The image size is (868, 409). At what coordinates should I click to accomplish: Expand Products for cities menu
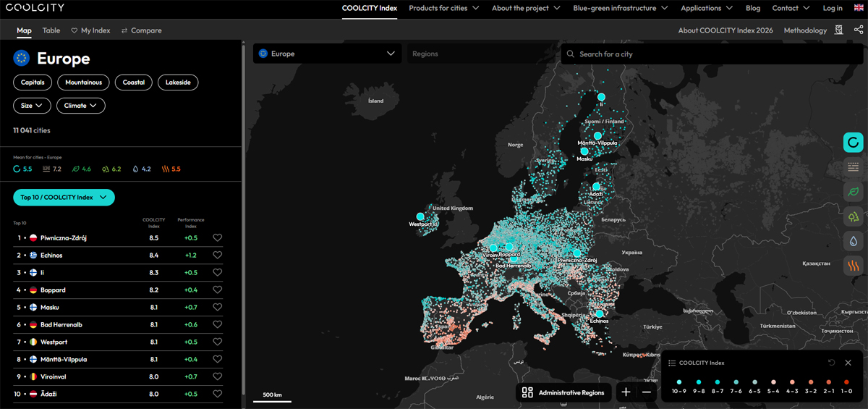click(x=443, y=8)
